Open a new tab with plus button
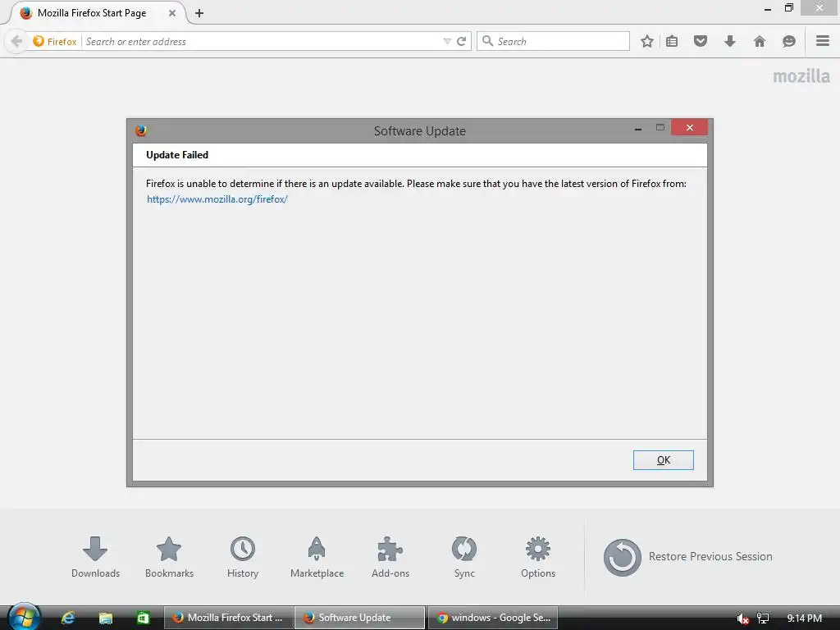This screenshot has height=630, width=840. coord(199,13)
